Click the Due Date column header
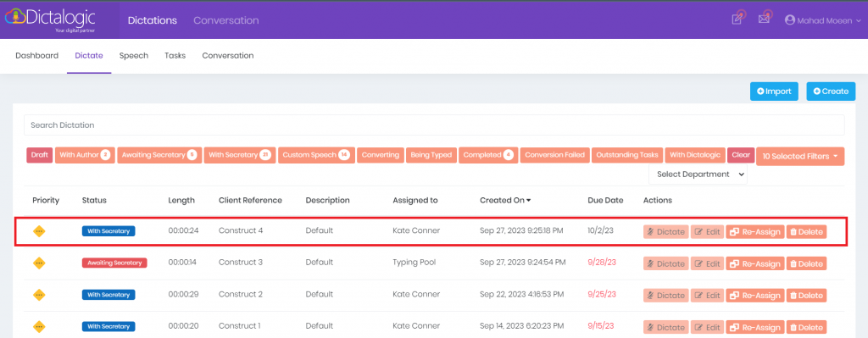This screenshot has height=338, width=868. pyautogui.click(x=605, y=200)
